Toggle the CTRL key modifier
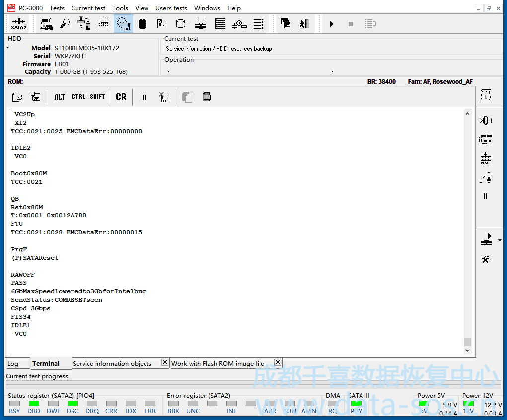 [78, 97]
